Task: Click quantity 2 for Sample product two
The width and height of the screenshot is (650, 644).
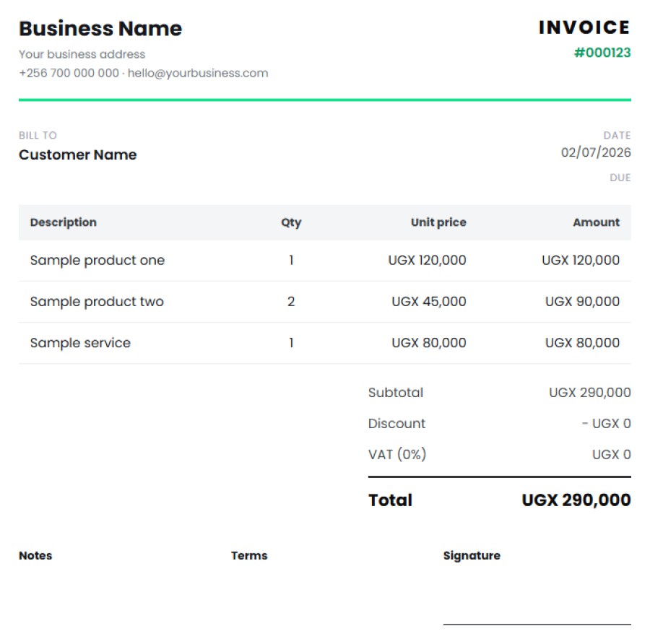Action: tap(291, 302)
